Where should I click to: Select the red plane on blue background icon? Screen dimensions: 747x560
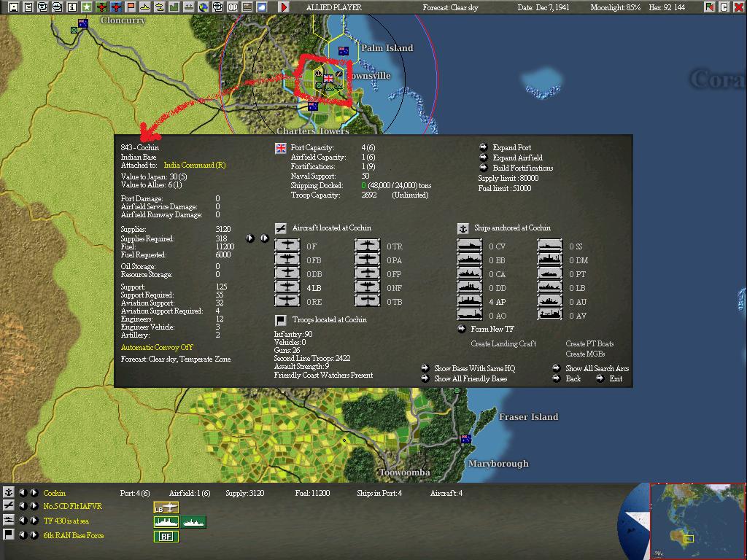[116, 7]
